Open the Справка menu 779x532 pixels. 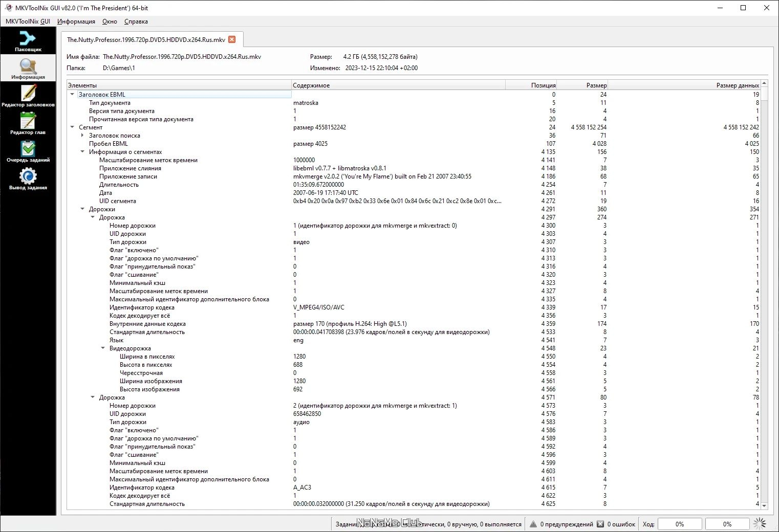136,21
